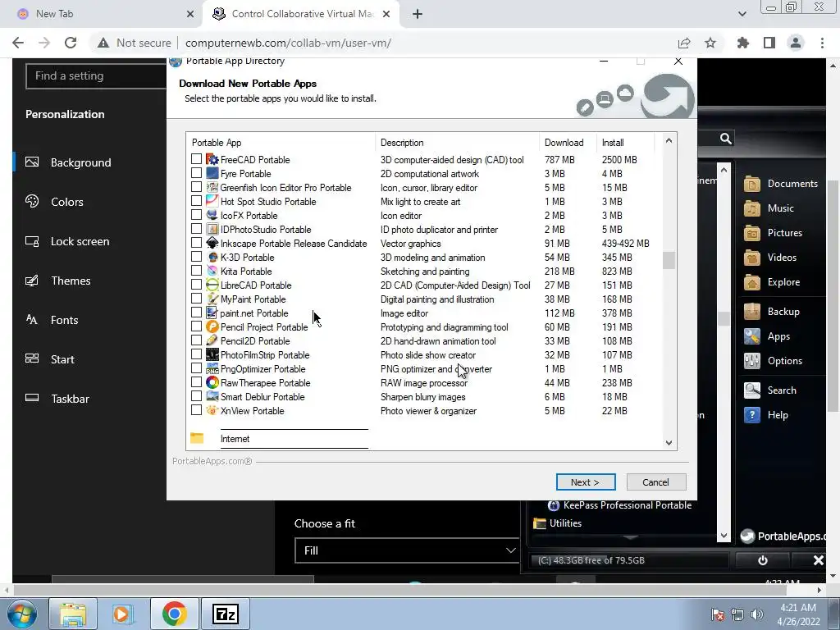Screen dimensions: 840x630
Task: Click the app list scroll down arrow
Action: [x=669, y=442]
